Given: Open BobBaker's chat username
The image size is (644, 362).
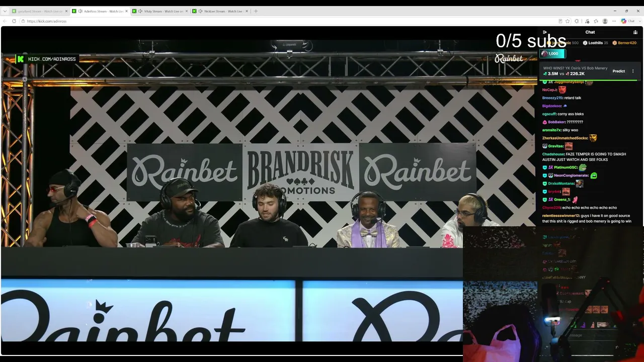Looking at the screenshot, I should pos(556,122).
